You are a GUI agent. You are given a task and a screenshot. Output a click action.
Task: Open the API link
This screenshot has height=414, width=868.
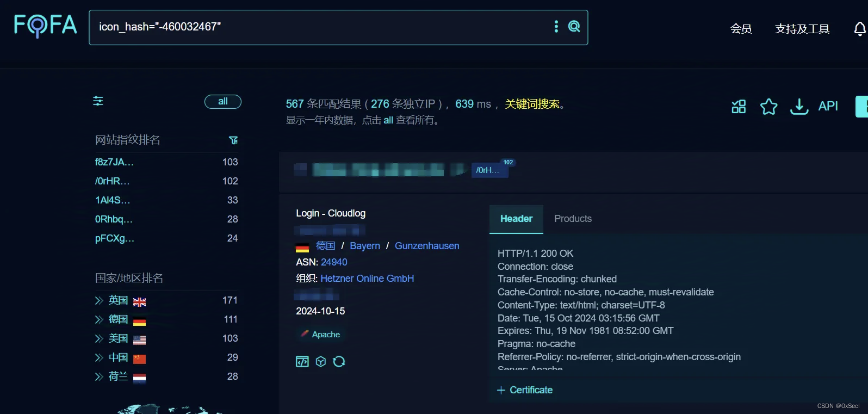click(x=828, y=106)
